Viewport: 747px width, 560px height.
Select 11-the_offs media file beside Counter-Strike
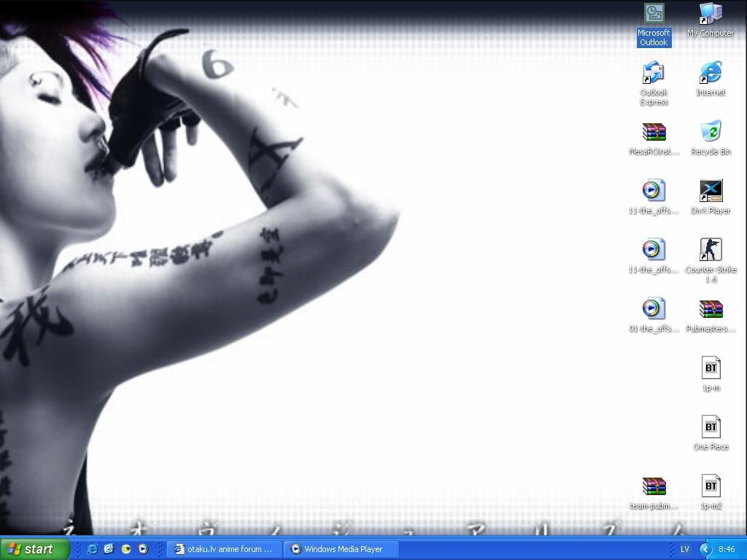[654, 256]
